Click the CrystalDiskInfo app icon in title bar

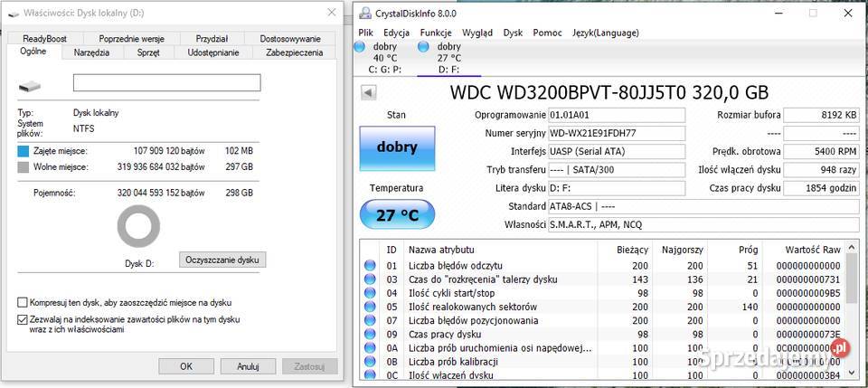click(364, 14)
